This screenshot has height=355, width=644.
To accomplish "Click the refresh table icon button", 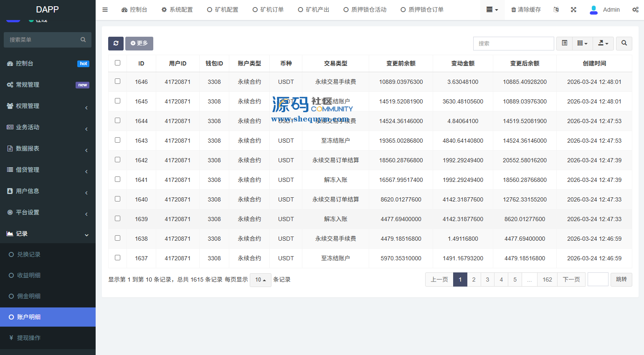I will 116,43.
